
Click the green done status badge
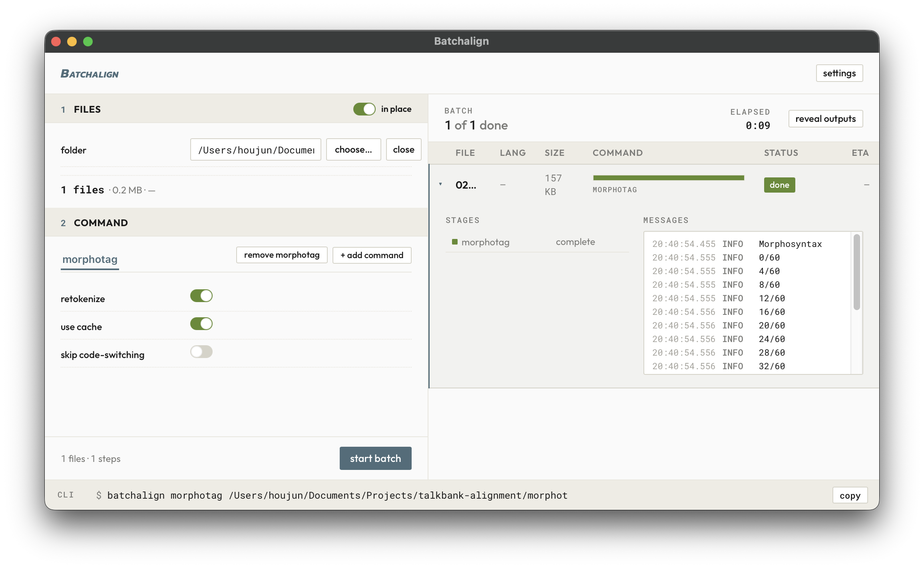pos(779,185)
